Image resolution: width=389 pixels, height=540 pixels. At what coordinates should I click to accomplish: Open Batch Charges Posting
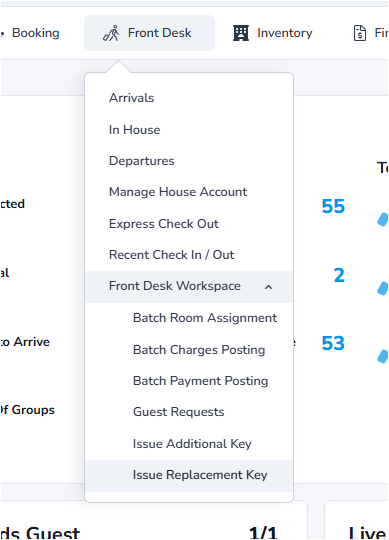click(x=199, y=350)
